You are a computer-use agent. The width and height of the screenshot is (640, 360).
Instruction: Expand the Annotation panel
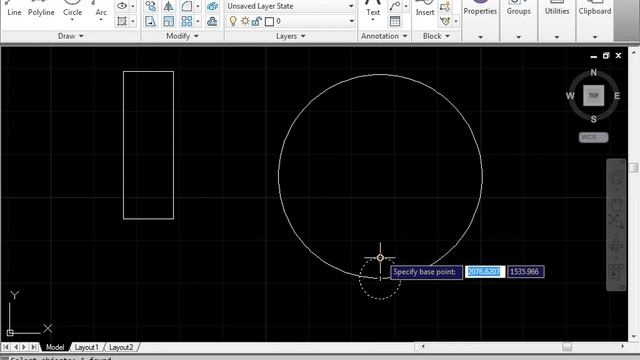tap(384, 36)
